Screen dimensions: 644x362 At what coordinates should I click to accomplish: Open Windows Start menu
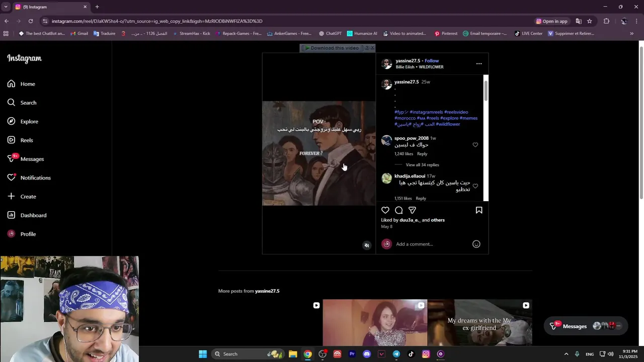(x=203, y=354)
